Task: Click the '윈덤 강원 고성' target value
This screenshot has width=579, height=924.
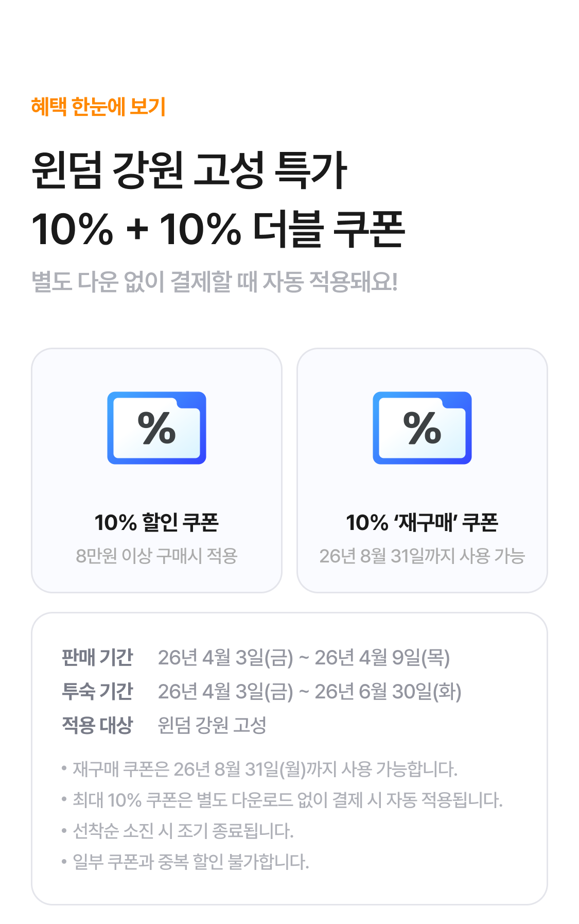Action: click(212, 725)
